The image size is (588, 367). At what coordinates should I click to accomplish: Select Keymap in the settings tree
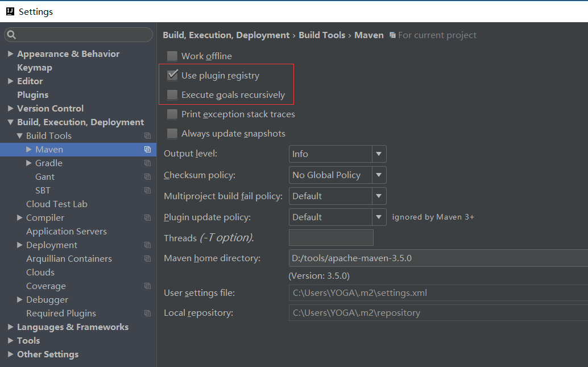point(35,68)
